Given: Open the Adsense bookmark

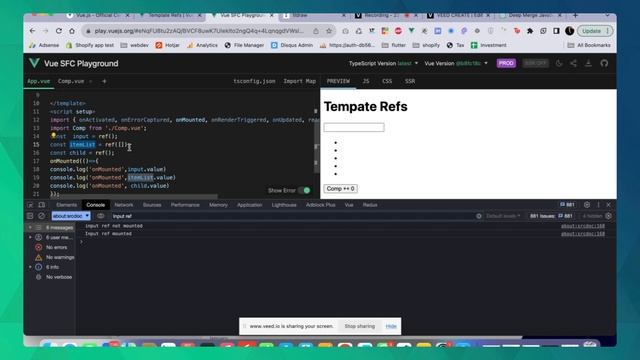Looking at the screenshot, I should 44,45.
